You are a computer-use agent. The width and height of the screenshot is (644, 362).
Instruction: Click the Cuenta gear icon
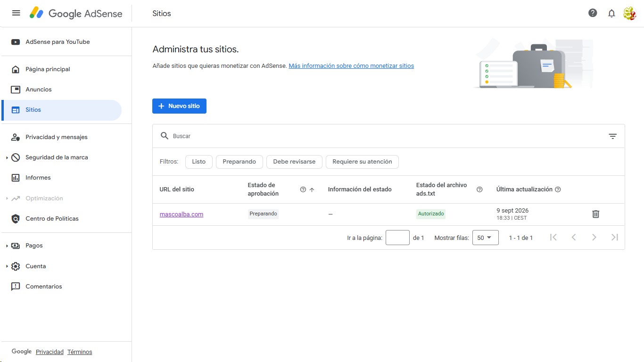click(x=16, y=266)
